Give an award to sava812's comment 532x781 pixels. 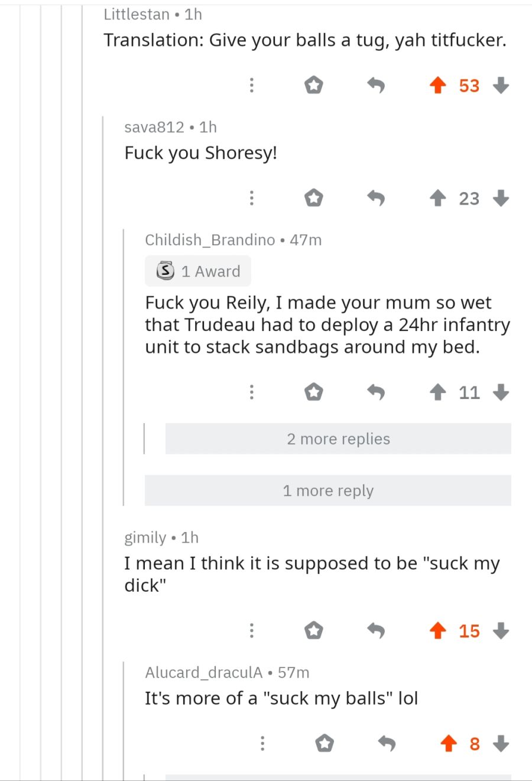314,198
